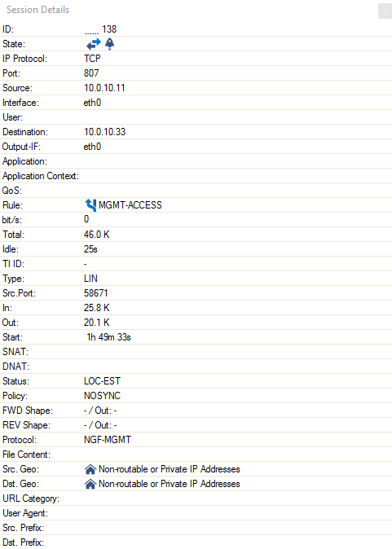
Task: Click the NOSYNC policy value
Action: (102, 396)
